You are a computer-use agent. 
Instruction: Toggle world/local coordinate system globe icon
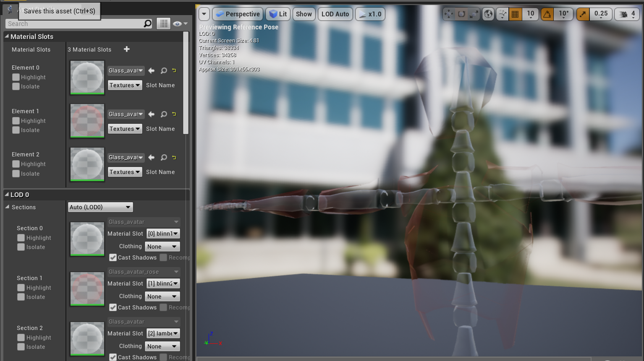coord(488,14)
